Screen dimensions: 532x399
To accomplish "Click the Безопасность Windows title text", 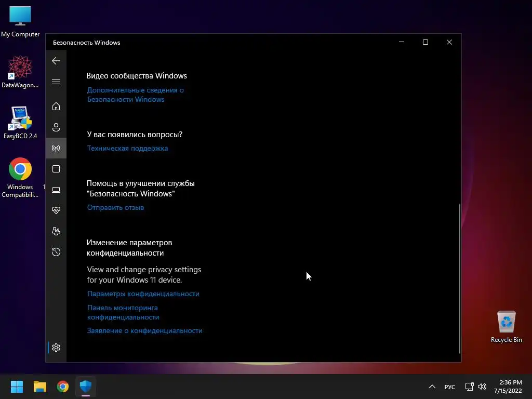I will point(87,43).
